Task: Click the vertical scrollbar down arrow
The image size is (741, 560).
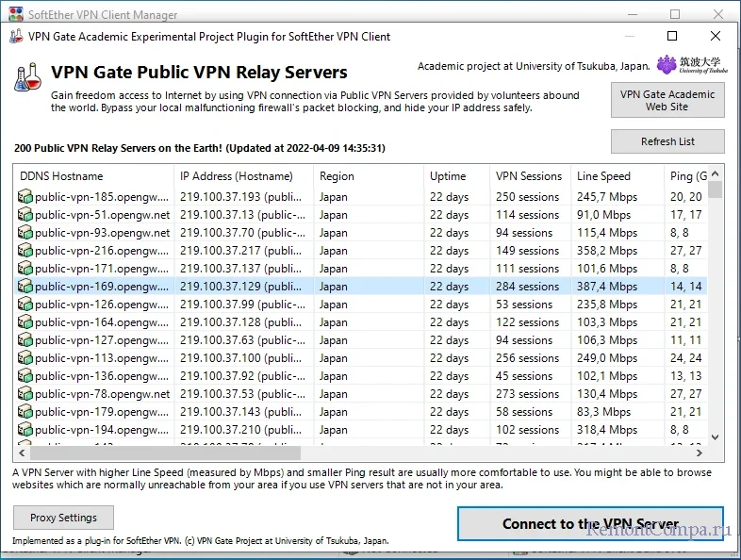Action: (715, 437)
